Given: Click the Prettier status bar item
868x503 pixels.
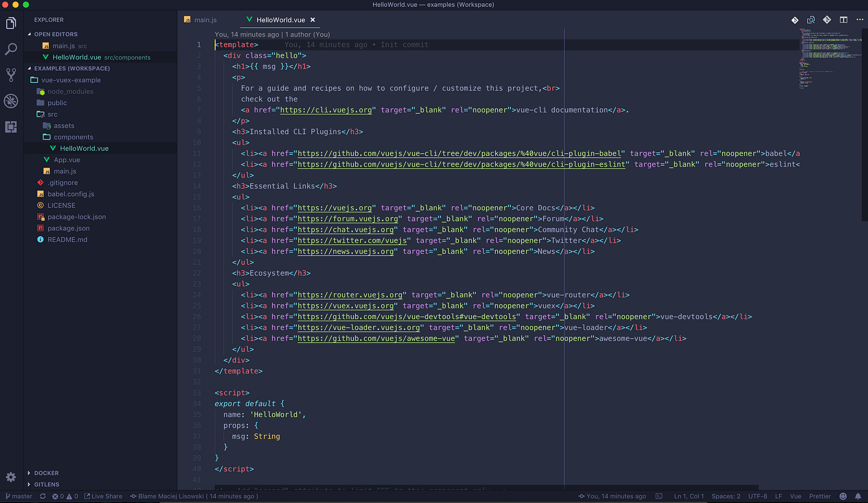Looking at the screenshot, I should [x=820, y=496].
